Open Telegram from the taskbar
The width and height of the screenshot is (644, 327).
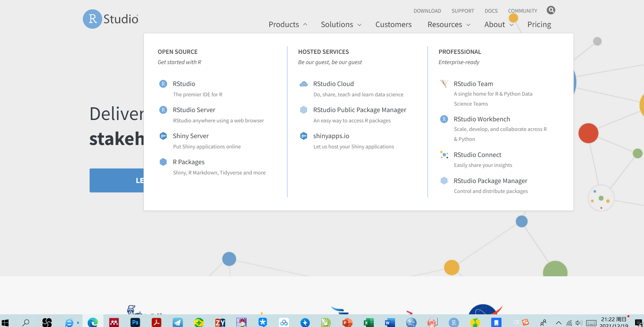[x=178, y=322]
